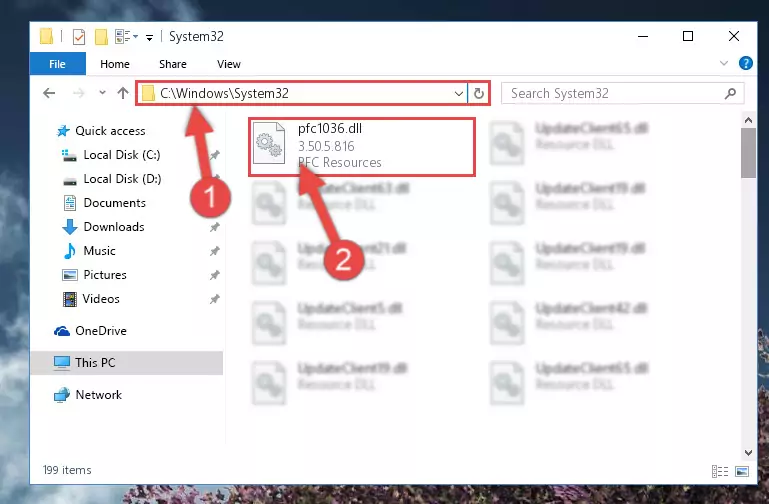This screenshot has height=504, width=769.
Task: Switch to the Home ribbon tab
Action: [x=115, y=64]
